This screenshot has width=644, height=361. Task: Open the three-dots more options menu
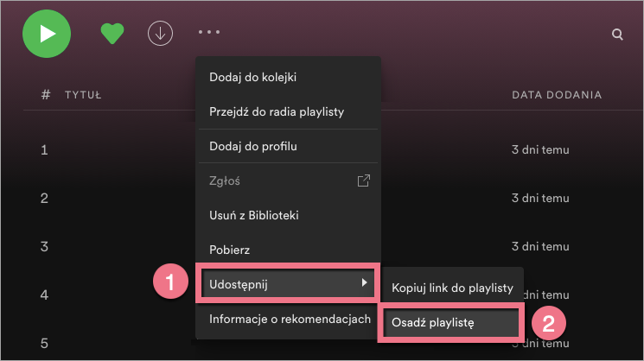pyautogui.click(x=209, y=33)
